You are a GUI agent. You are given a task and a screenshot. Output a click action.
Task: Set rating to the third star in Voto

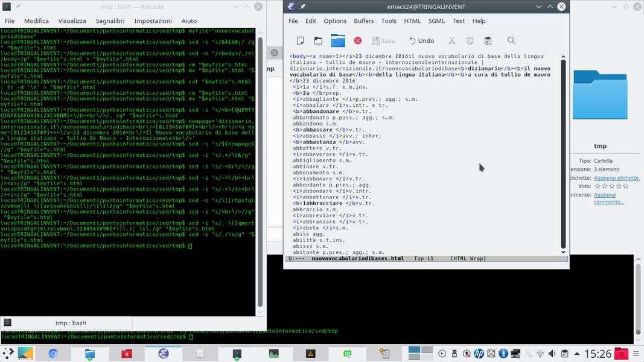click(x=611, y=186)
